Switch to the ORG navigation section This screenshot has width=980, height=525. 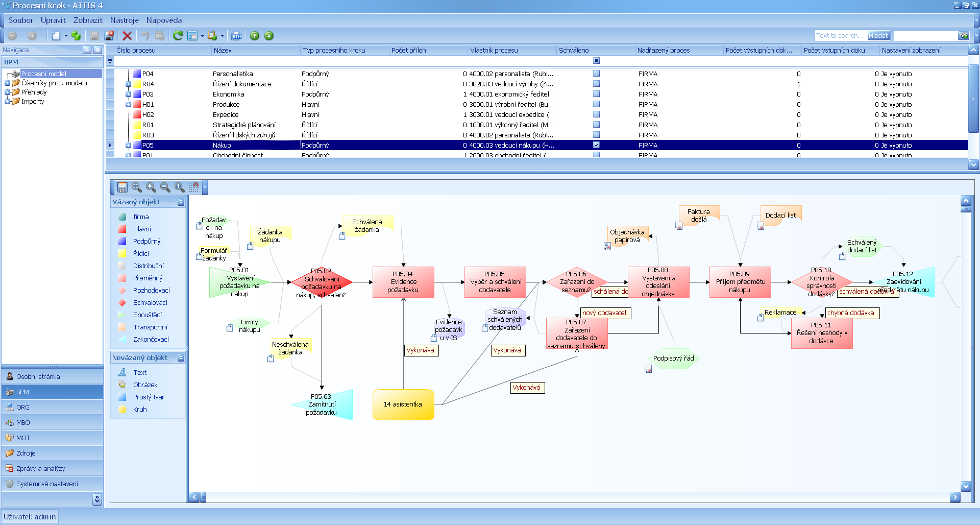pos(52,407)
